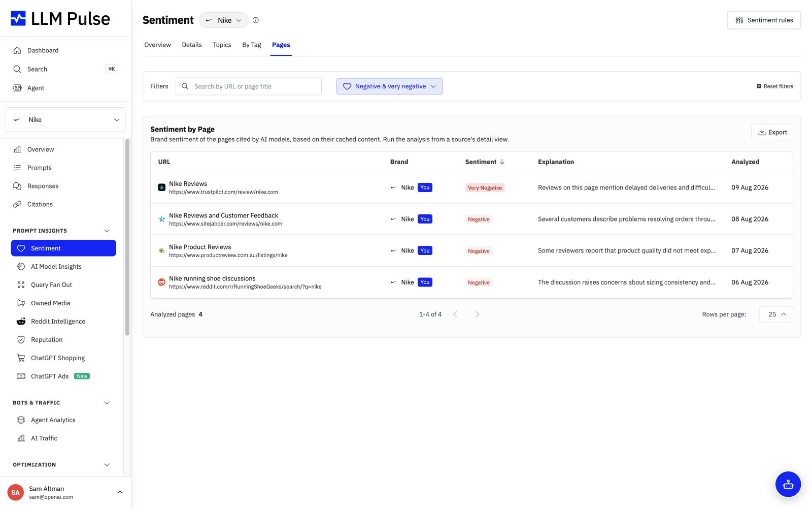Open the floating assistant bot button
This screenshot has width=812, height=508.
point(788,484)
